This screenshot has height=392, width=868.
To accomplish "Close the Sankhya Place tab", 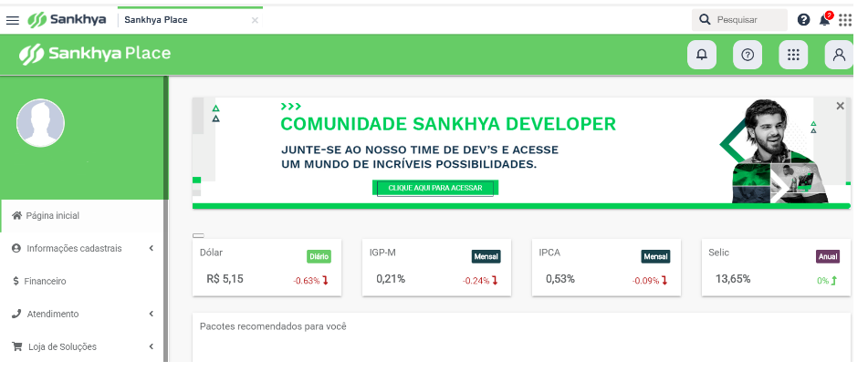I will [255, 20].
